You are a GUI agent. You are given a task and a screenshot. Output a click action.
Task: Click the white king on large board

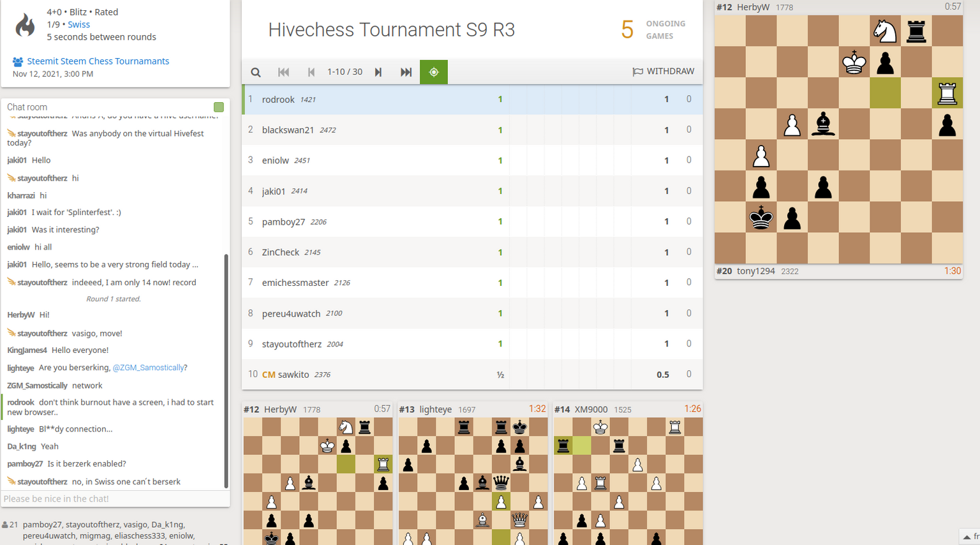[854, 62]
